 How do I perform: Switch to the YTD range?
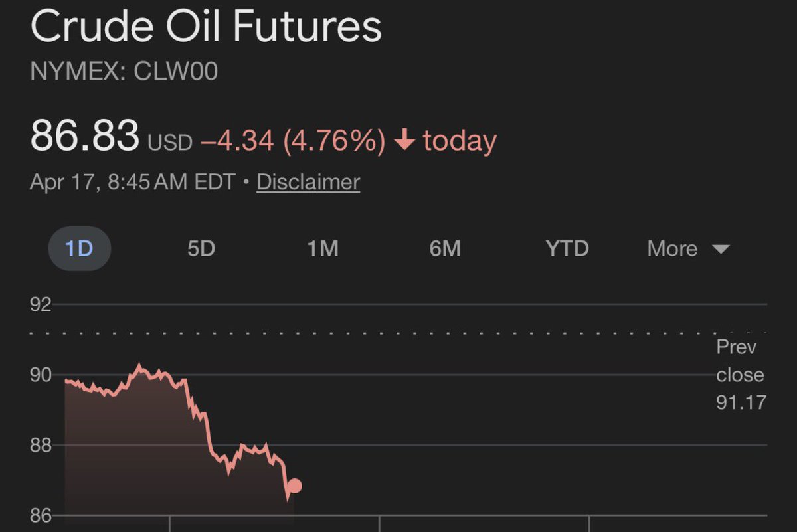[567, 248]
